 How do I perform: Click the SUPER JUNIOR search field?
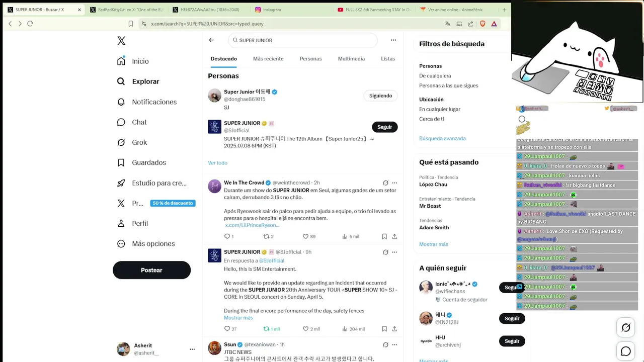(x=303, y=40)
